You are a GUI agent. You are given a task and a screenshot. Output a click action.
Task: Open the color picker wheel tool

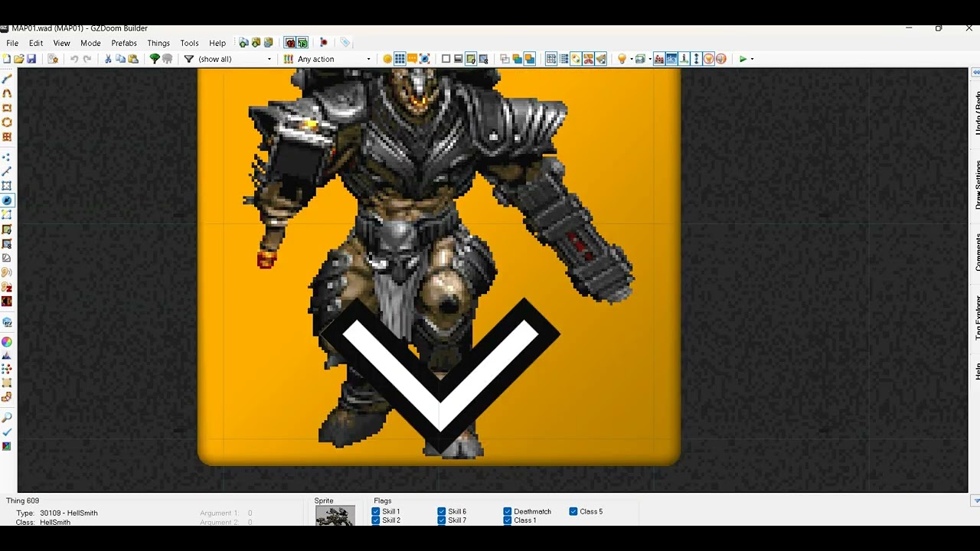pos(7,341)
